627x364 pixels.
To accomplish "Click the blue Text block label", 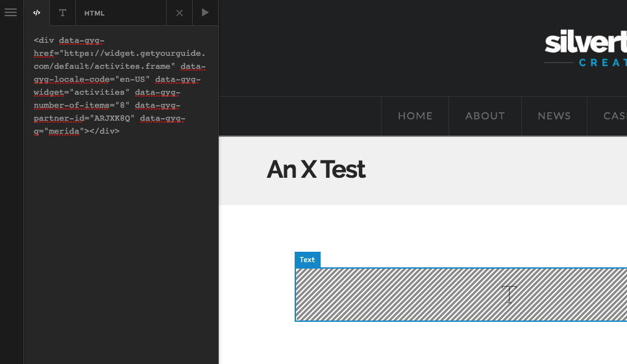I will coord(308,260).
